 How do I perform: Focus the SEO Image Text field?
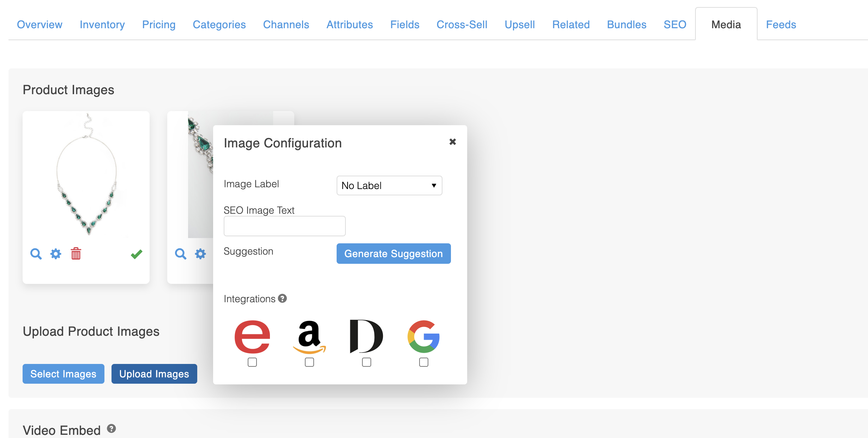tap(284, 226)
